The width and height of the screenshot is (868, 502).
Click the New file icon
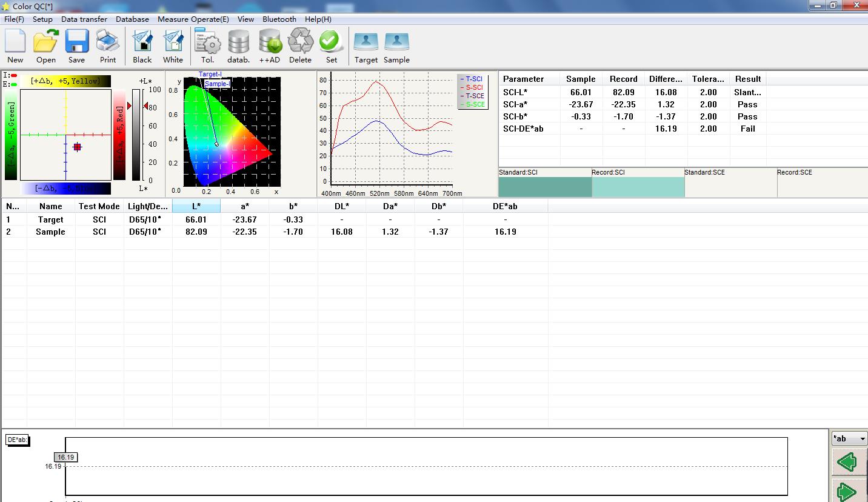tap(15, 47)
